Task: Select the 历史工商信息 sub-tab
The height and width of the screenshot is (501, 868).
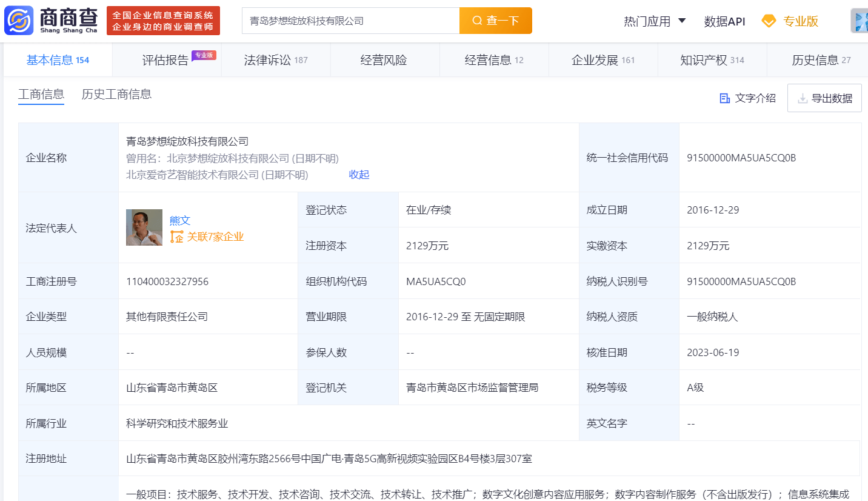Action: (x=116, y=94)
